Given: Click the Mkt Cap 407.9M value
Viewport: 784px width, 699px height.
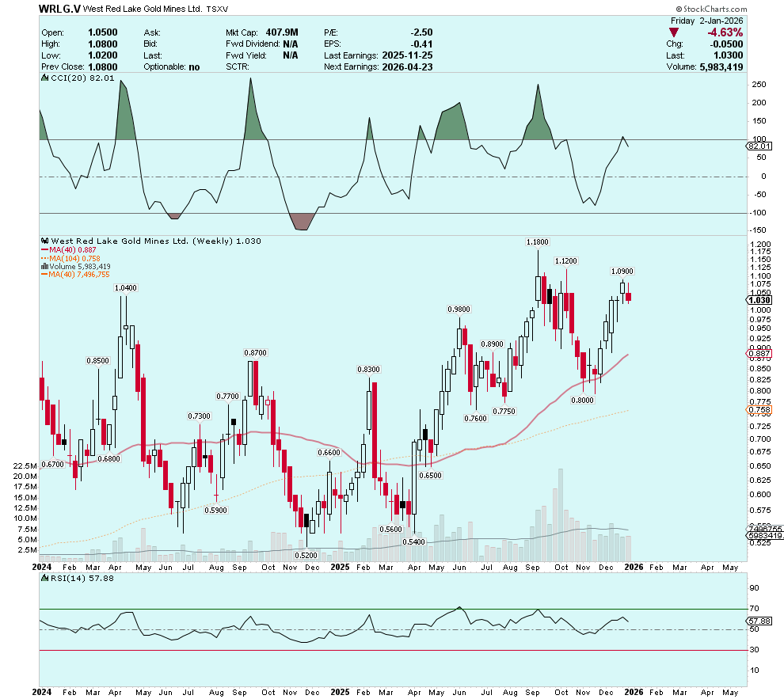Looking at the screenshot, I should click(281, 32).
